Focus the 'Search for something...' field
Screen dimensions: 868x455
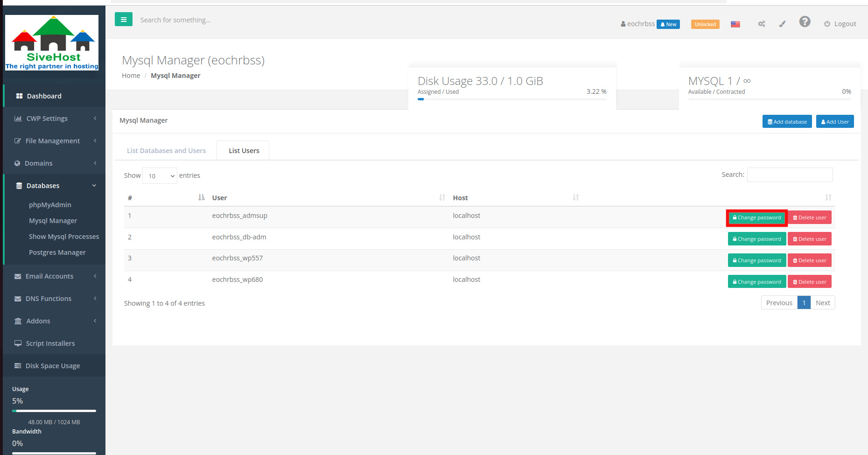[175, 20]
